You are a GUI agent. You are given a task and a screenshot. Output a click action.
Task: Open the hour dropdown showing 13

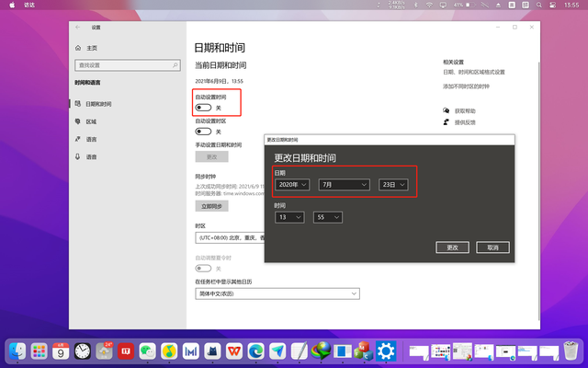tap(289, 217)
